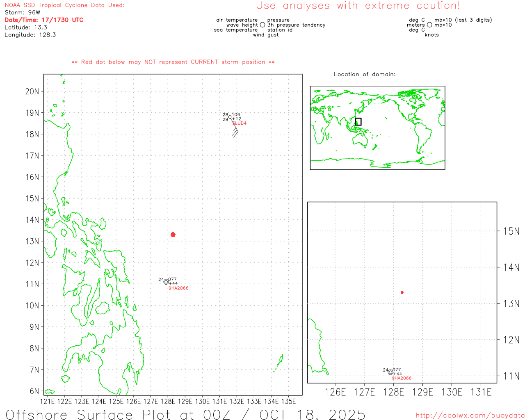Click the 20N latitude axis label
This screenshot has height=420, width=525.
[32, 91]
